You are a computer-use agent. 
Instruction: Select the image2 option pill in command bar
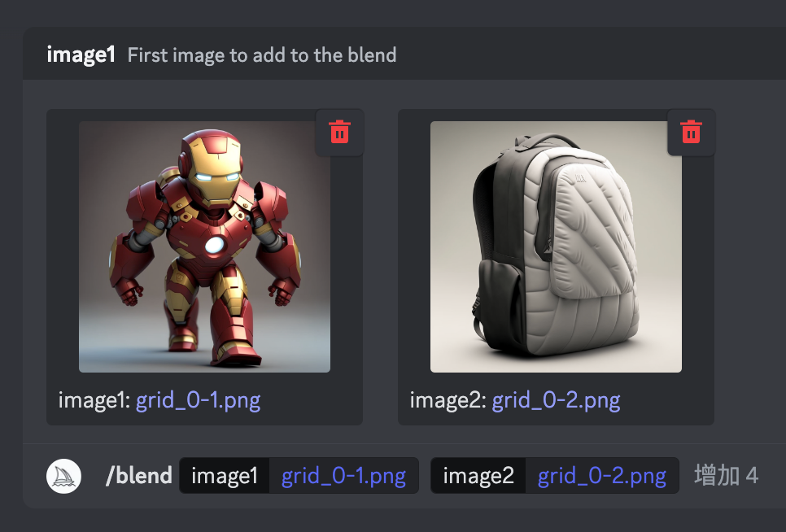pyautogui.click(x=478, y=475)
